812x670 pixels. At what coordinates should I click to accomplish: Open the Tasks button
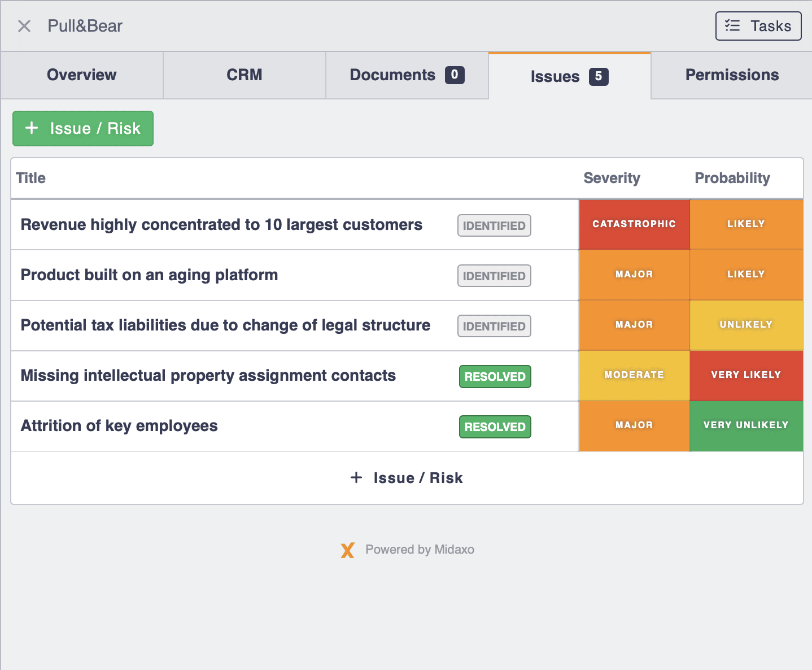pos(758,26)
